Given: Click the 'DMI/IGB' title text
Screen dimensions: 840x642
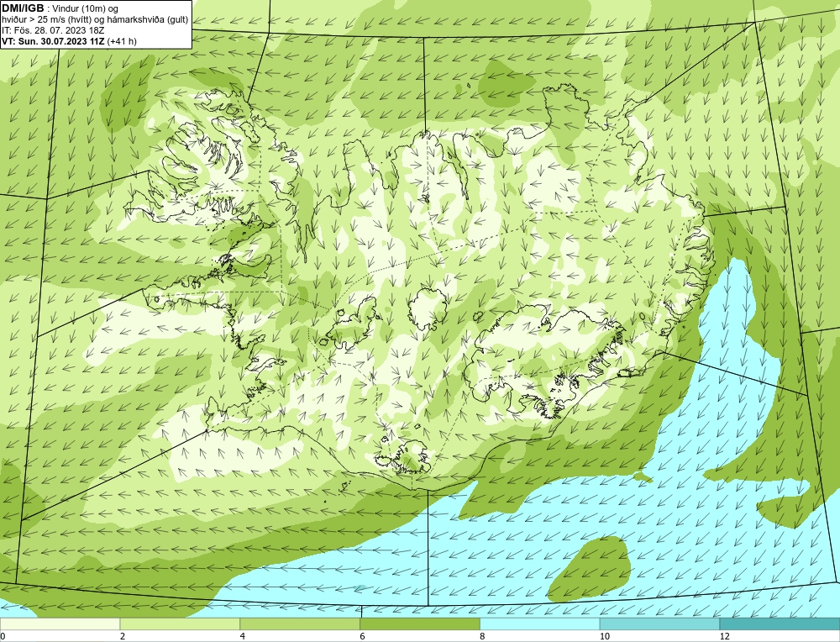Looking at the screenshot, I should click(23, 8).
